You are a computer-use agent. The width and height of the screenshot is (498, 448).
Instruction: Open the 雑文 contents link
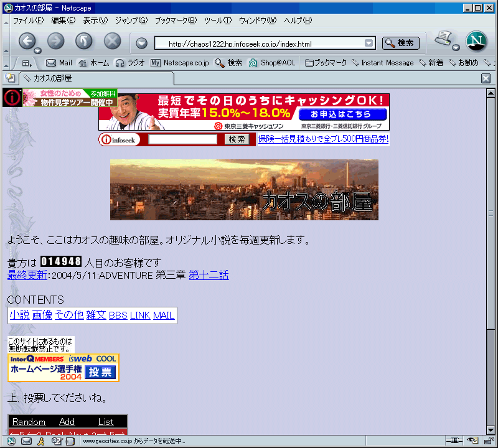(x=96, y=315)
